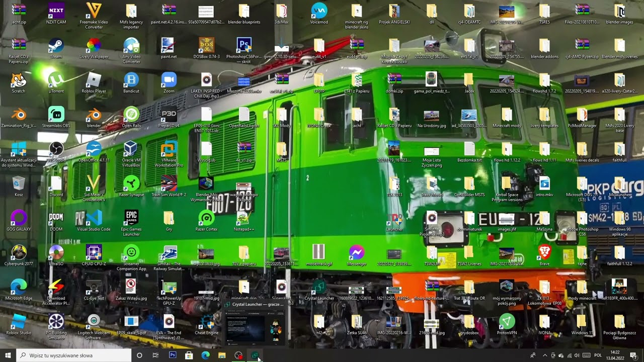Open the Steam desktop shortcut
644x362 pixels.
click(56, 49)
